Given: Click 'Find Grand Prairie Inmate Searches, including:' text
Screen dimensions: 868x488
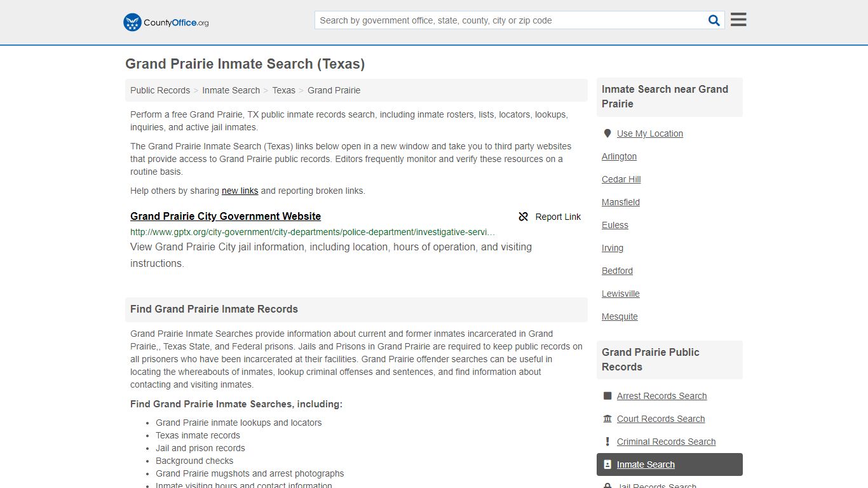Looking at the screenshot, I should (x=236, y=404).
